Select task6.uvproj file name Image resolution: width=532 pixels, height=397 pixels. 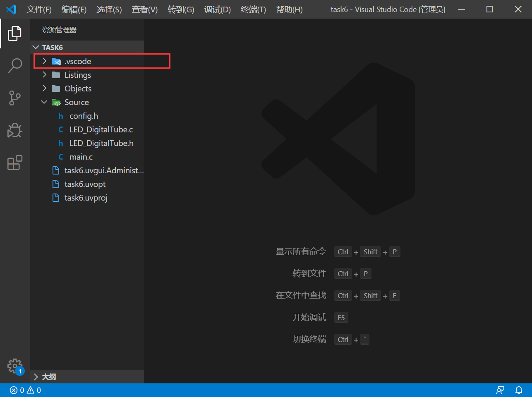click(x=86, y=198)
